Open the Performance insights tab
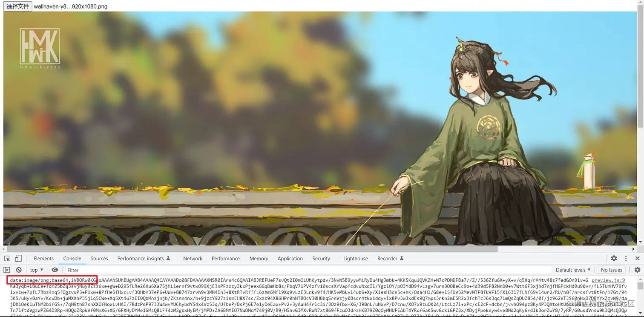 144,259
